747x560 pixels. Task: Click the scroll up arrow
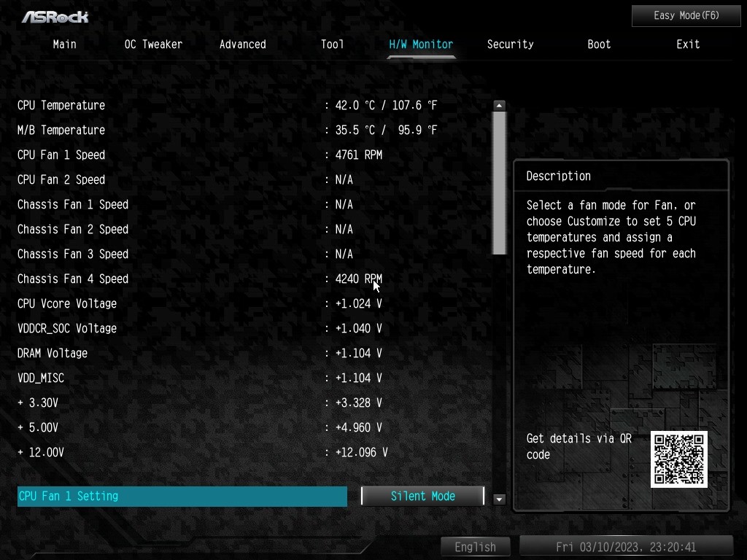[x=499, y=105]
